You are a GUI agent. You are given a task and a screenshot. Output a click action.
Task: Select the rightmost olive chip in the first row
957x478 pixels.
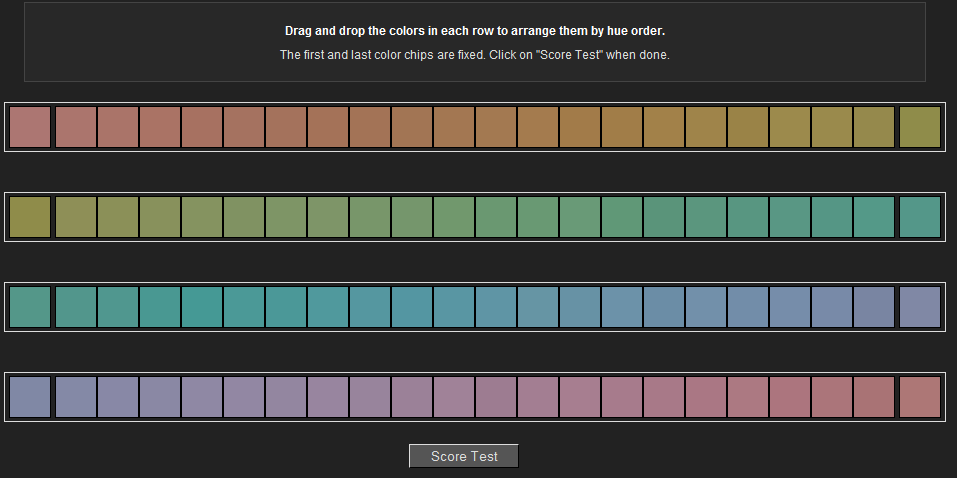[x=920, y=127]
